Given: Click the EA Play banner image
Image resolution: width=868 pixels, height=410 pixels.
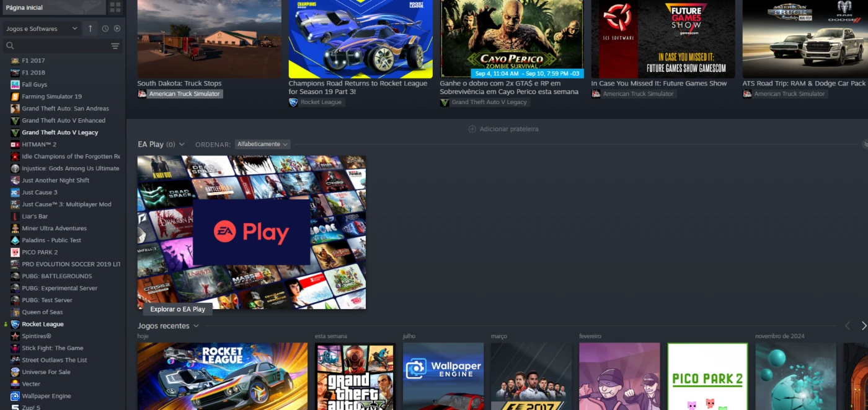Looking at the screenshot, I should [252, 232].
